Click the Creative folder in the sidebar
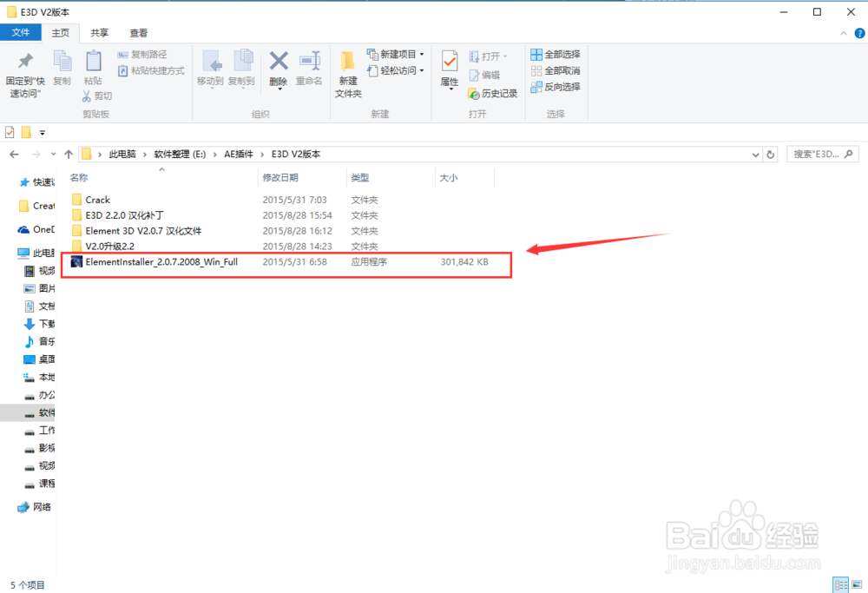 [x=36, y=206]
